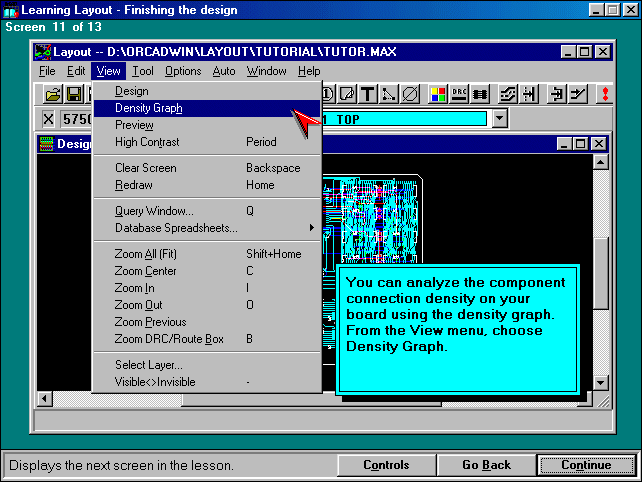
Task: Click the red exclamation mark toolbar icon
Action: [605, 94]
